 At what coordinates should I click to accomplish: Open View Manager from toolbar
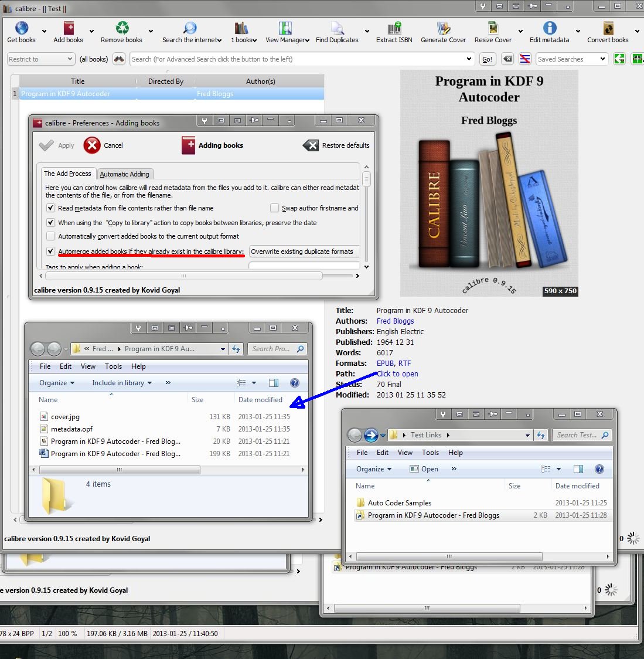click(x=285, y=28)
